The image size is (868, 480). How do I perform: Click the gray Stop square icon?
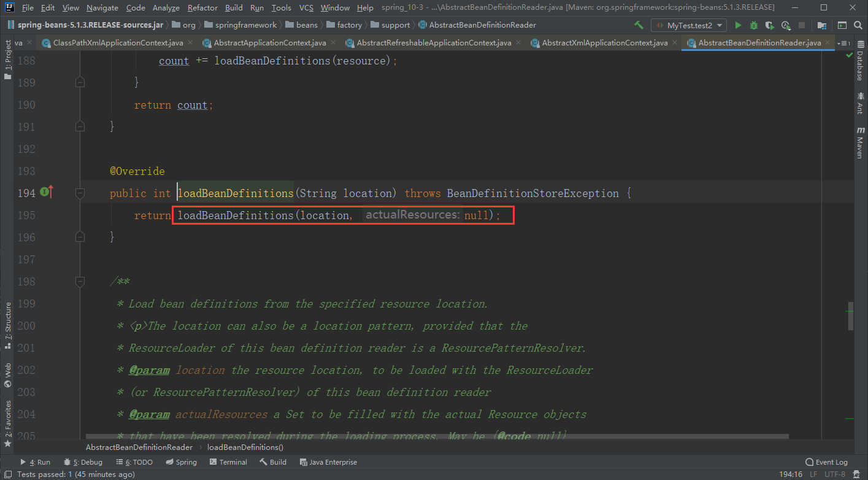pyautogui.click(x=802, y=25)
